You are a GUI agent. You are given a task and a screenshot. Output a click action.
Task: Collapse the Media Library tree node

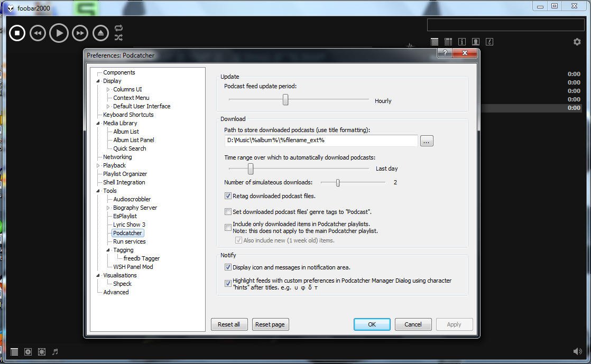tap(98, 123)
